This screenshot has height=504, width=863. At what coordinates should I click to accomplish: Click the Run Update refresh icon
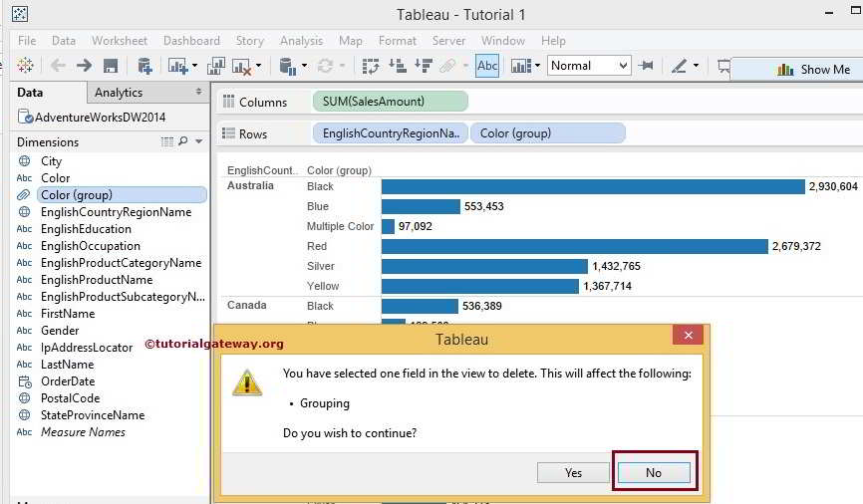325,66
